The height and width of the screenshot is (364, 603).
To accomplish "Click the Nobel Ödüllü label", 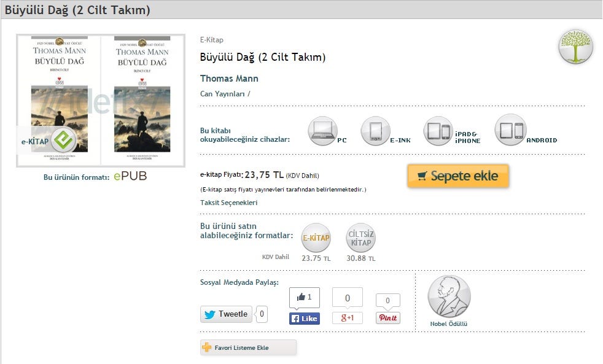I will coord(449,324).
